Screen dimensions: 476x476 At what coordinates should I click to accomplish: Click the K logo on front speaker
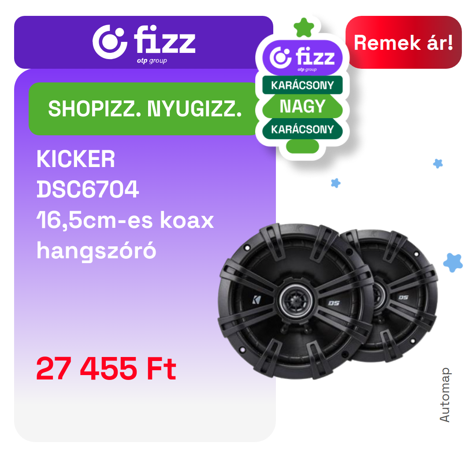coord(257,300)
